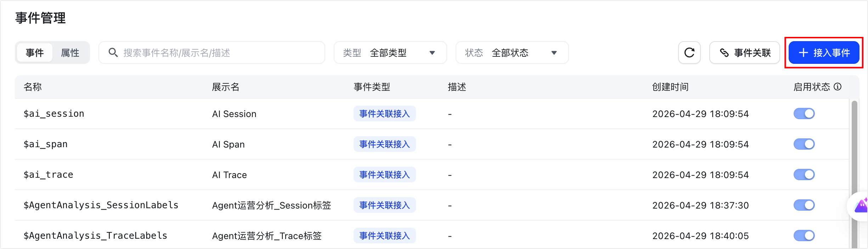This screenshot has width=868, height=249.
Task: Open the 类型 全部类型 dropdown
Action: (x=390, y=53)
